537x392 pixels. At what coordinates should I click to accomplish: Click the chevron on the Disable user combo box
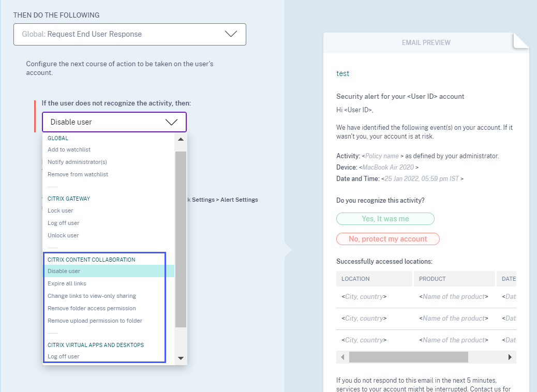171,122
